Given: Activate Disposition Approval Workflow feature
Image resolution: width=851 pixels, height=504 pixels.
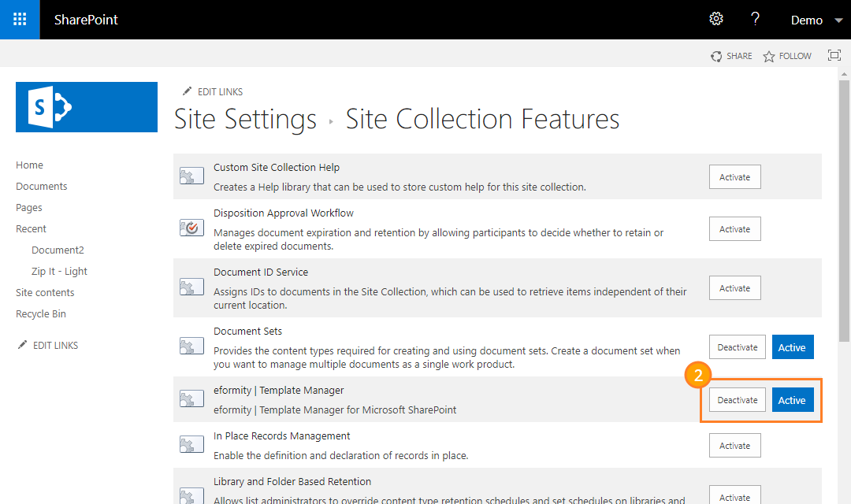Looking at the screenshot, I should pos(735,229).
